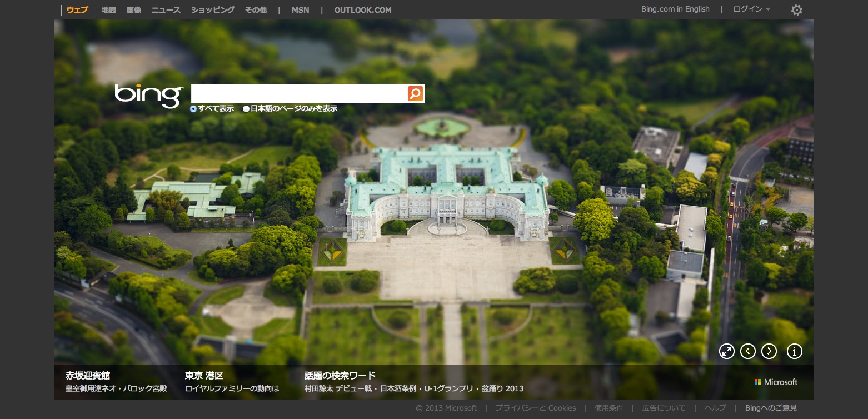Click the Bing logo

pyautogui.click(x=149, y=95)
